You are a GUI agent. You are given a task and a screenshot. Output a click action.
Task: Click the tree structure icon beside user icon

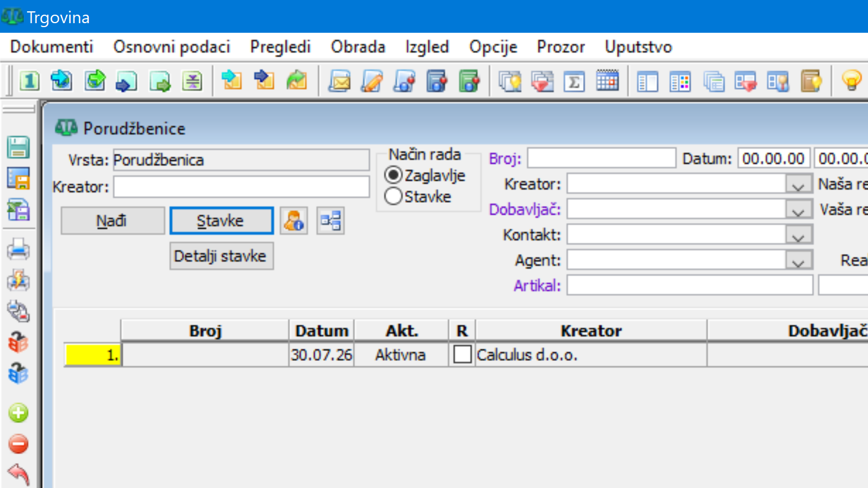(330, 221)
